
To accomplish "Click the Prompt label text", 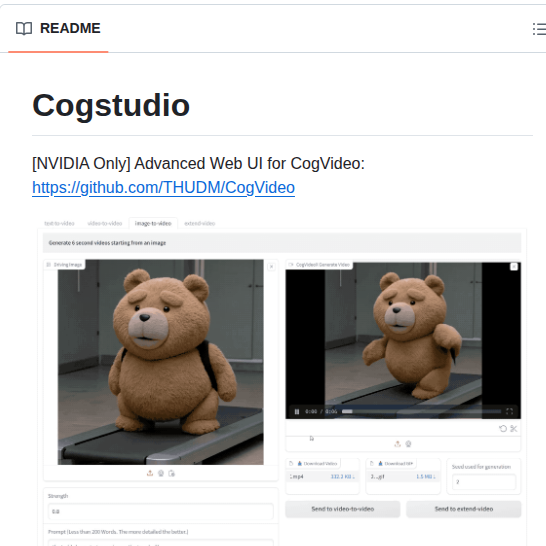I will click(x=118, y=532).
